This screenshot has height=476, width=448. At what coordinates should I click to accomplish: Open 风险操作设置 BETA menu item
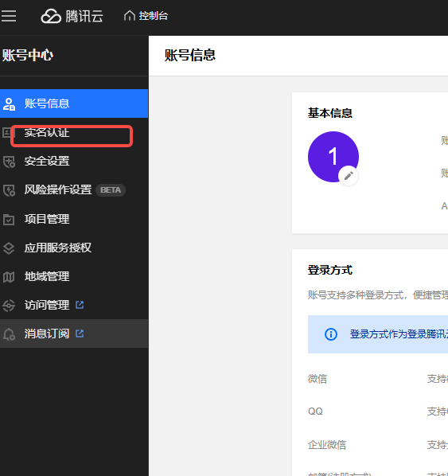74,190
